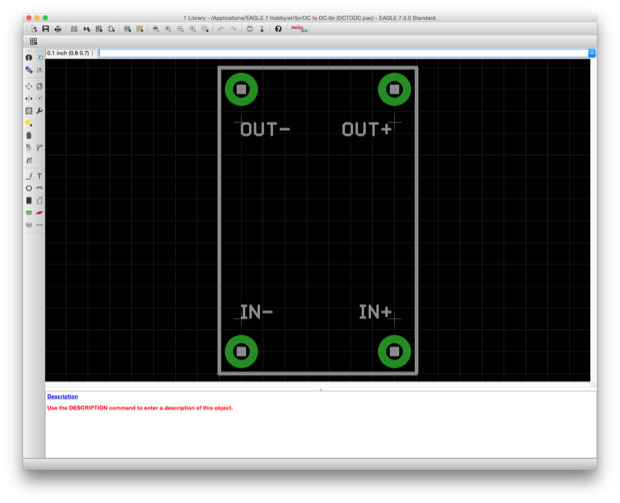Select the Polygon tool
Image resolution: width=620 pixels, height=503 pixels.
coord(40,201)
